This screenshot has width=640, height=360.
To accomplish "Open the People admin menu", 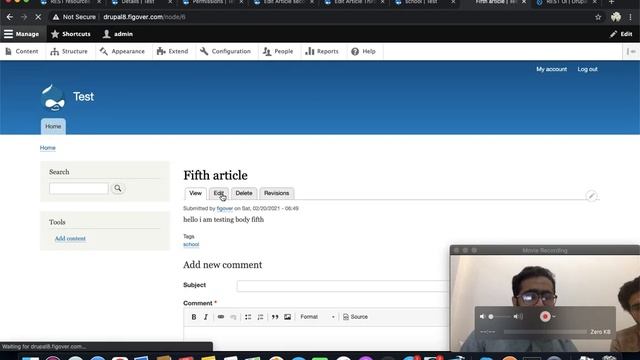I will 278,51.
